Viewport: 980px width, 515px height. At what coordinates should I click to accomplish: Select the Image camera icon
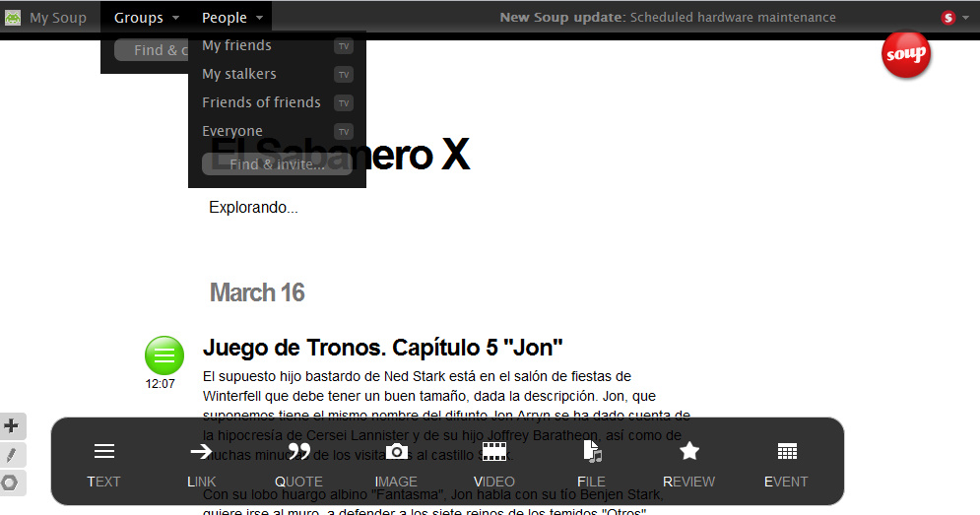coord(396,463)
